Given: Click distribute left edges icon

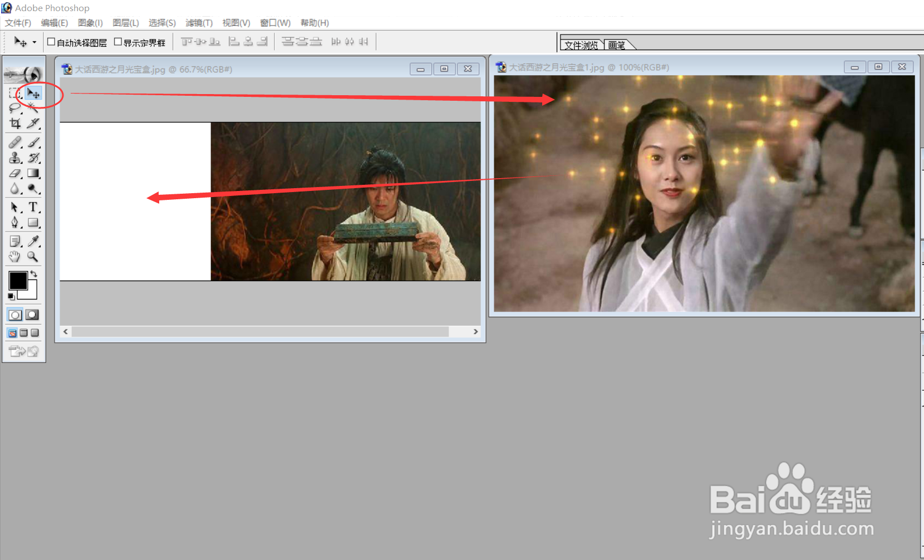Looking at the screenshot, I should [x=336, y=42].
